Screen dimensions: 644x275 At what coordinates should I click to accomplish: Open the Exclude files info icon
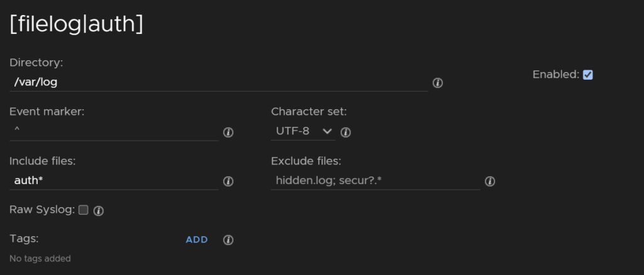pyautogui.click(x=490, y=181)
